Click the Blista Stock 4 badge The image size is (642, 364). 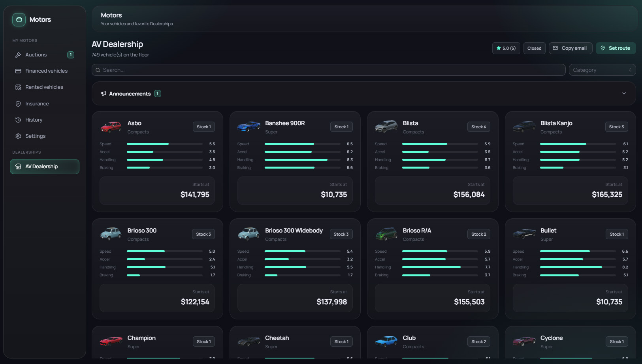click(479, 127)
